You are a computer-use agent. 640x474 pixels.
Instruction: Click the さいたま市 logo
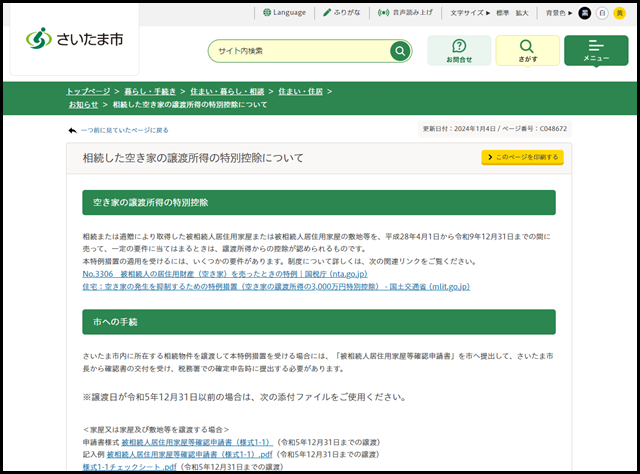(x=74, y=39)
